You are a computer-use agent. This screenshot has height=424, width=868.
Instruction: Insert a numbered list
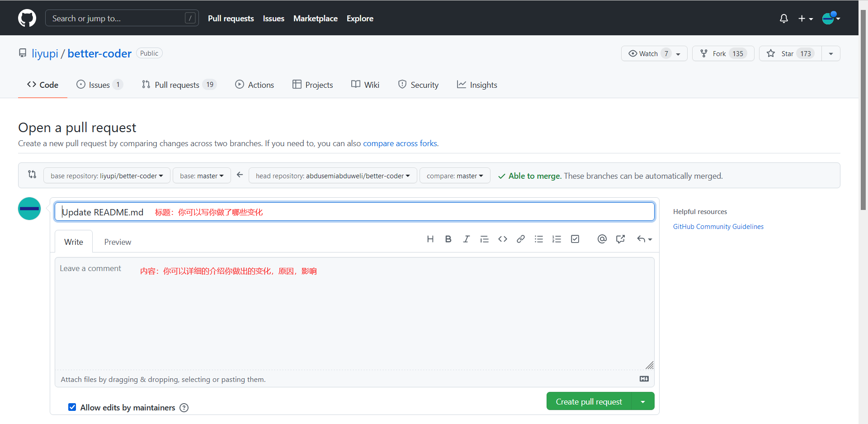click(557, 239)
